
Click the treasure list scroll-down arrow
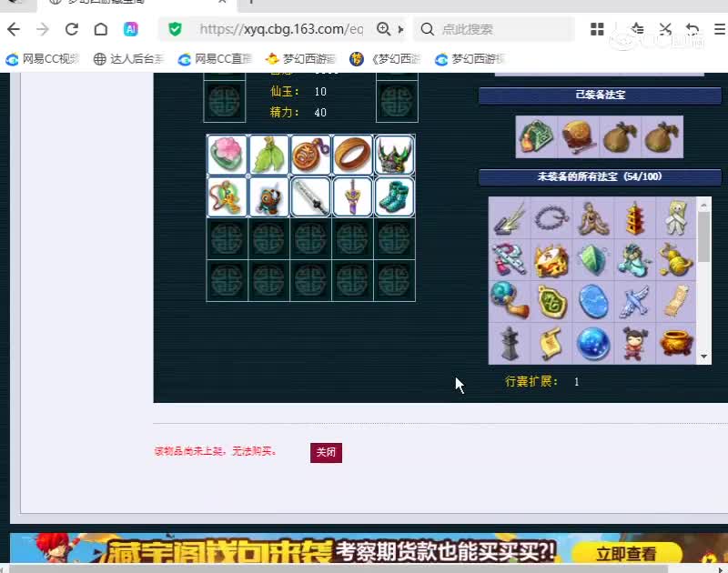(x=703, y=357)
